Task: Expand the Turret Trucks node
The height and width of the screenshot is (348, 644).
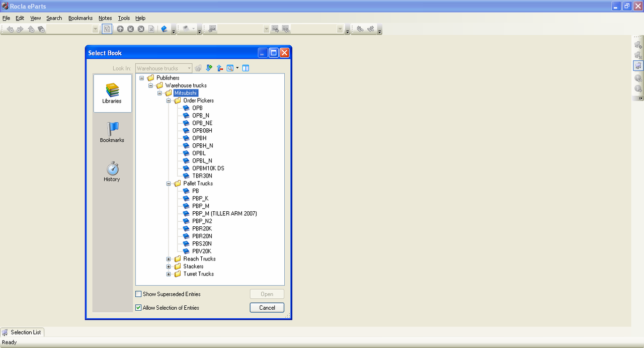Action: pyautogui.click(x=169, y=274)
